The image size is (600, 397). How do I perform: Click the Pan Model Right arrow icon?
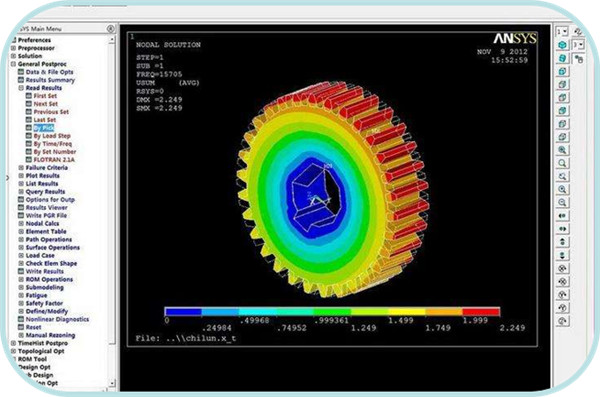[x=562, y=229]
